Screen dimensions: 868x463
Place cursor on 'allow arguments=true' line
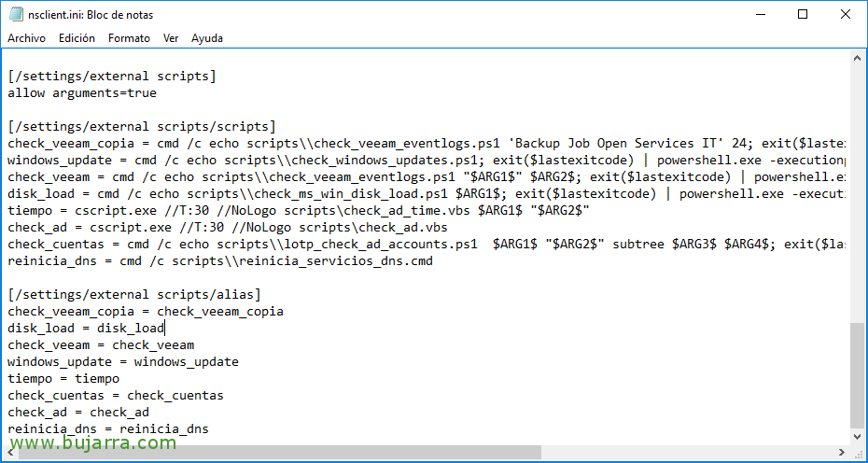(82, 93)
